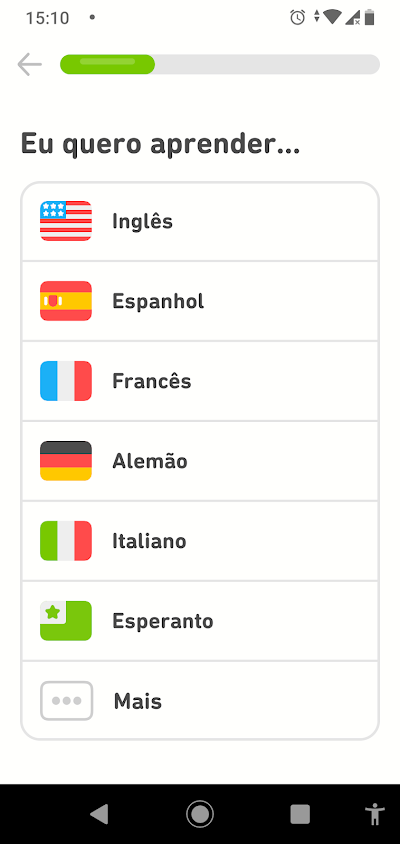Choose Italiano to learn

tap(200, 541)
